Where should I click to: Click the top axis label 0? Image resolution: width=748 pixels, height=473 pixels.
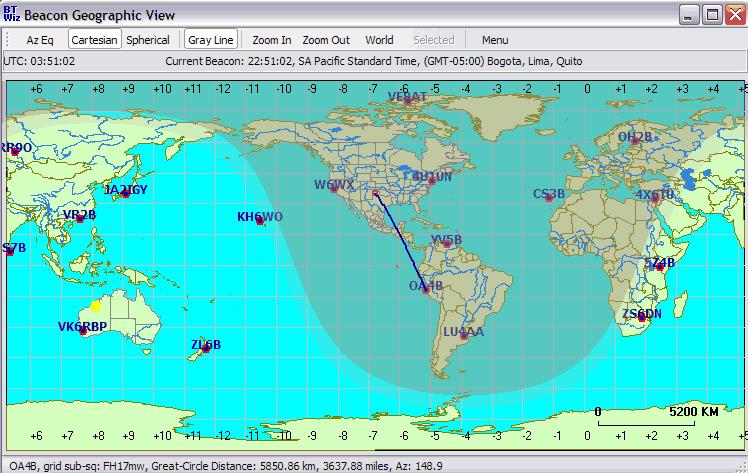587,89
